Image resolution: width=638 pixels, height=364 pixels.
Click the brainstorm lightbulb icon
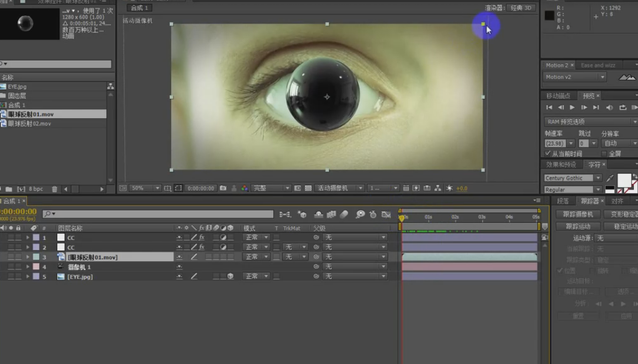click(x=360, y=214)
